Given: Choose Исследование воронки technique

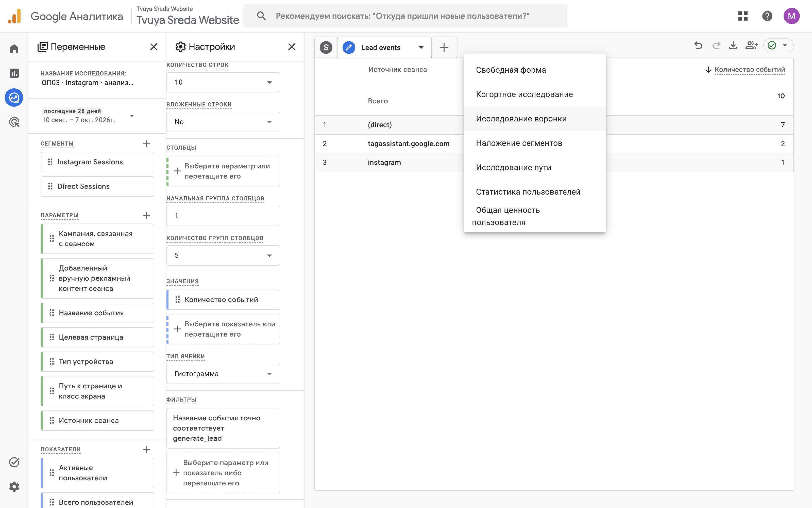Looking at the screenshot, I should click(x=534, y=119).
